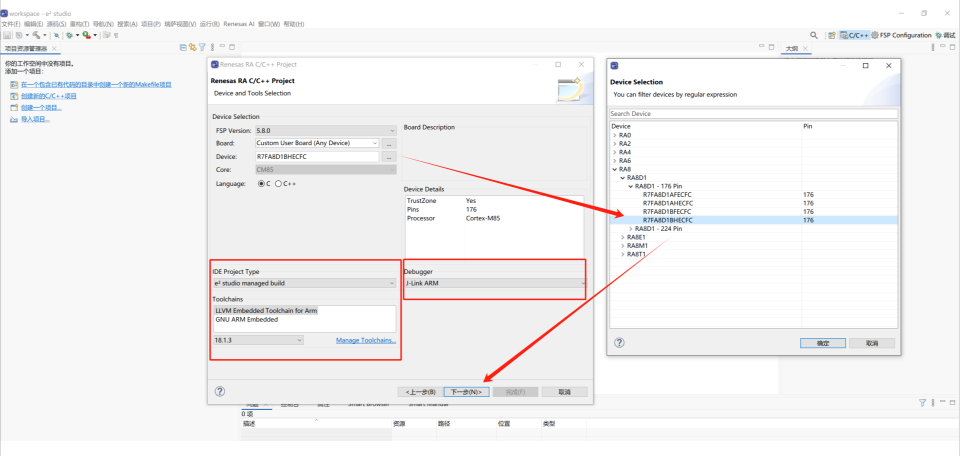The image size is (960, 456).
Task: Expand the RA2 device family
Action: click(x=615, y=144)
